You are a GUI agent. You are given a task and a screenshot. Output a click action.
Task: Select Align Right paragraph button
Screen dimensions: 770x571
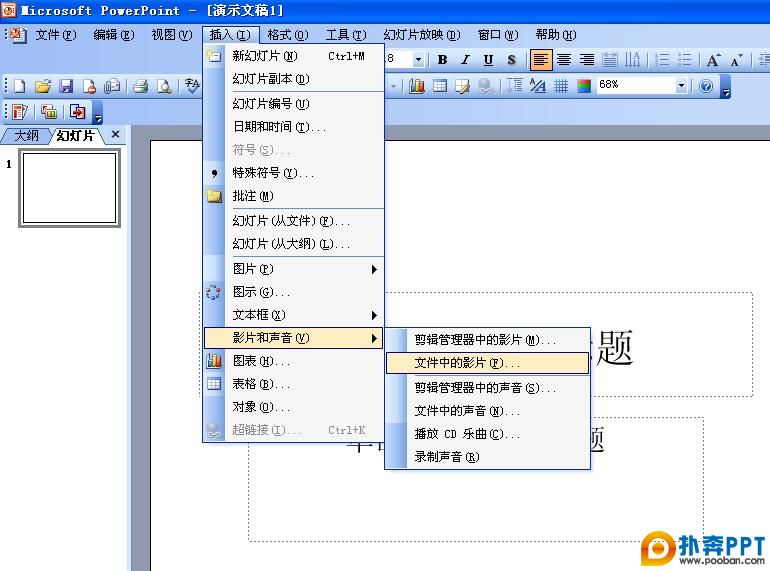coord(587,60)
